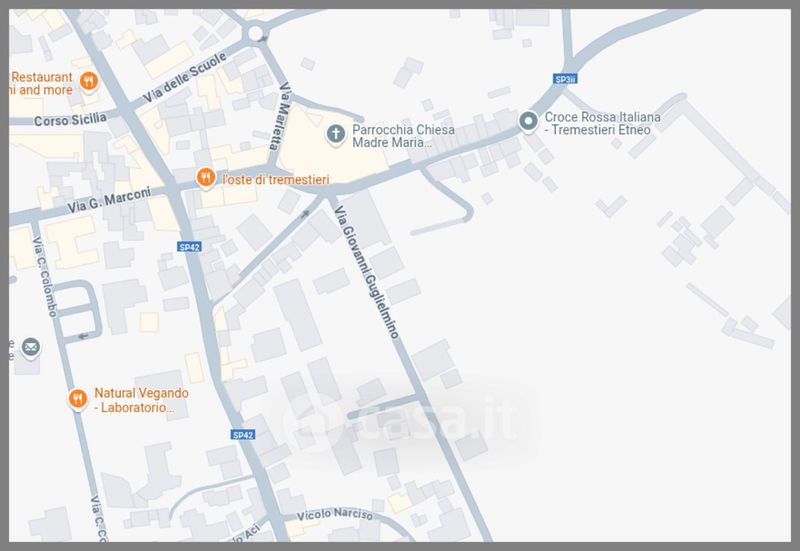Click the Vicolo Narciso street label
This screenshot has height=551, width=800.
[x=335, y=514]
